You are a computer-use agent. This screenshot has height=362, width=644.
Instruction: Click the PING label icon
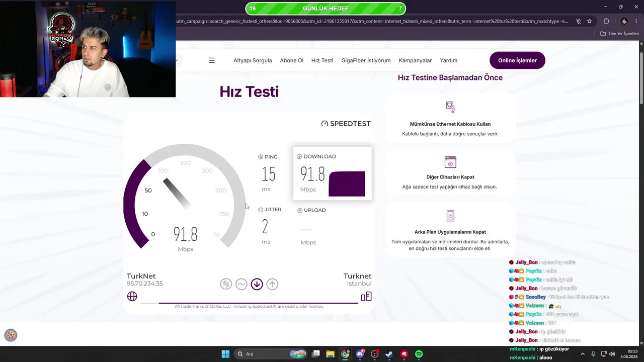point(261,157)
